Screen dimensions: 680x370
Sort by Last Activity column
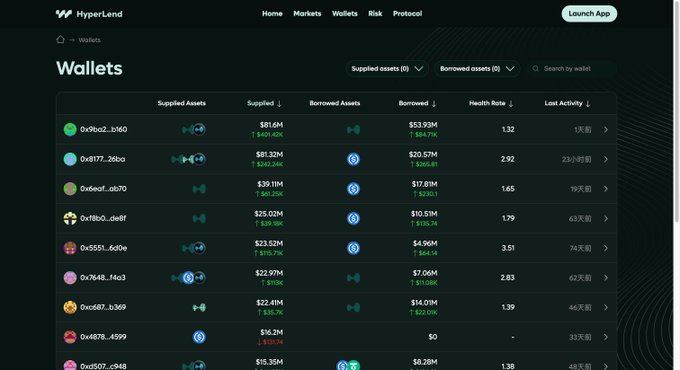click(x=567, y=103)
